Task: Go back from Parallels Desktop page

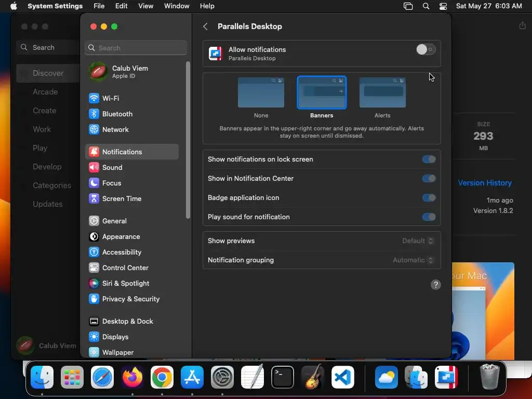Action: 205,26
